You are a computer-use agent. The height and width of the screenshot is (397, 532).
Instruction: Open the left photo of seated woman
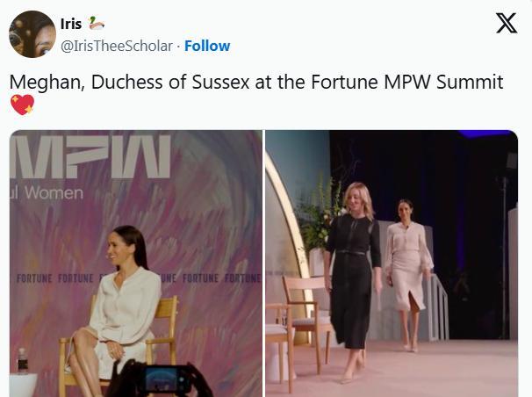136,263
